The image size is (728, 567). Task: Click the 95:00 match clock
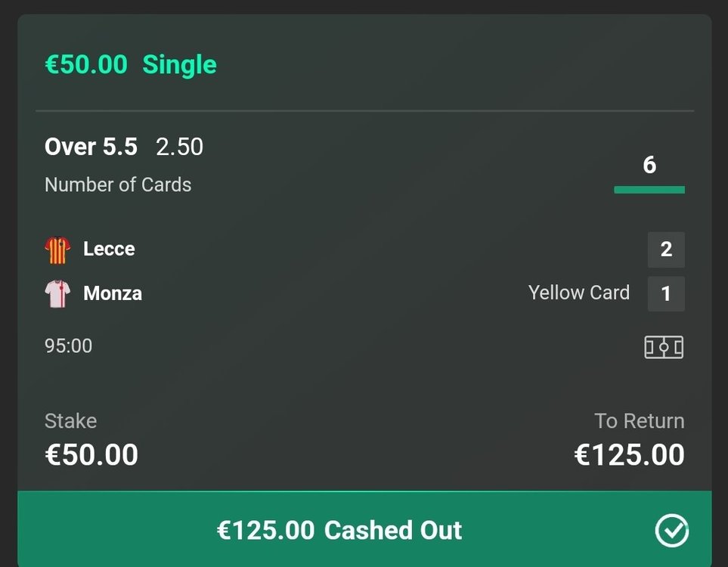point(68,346)
